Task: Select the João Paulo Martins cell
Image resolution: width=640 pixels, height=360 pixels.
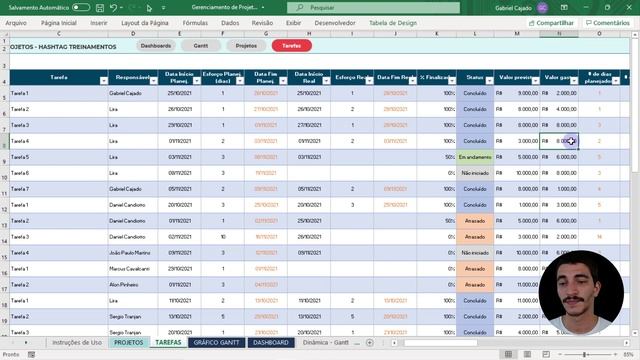Action: [x=133, y=253]
